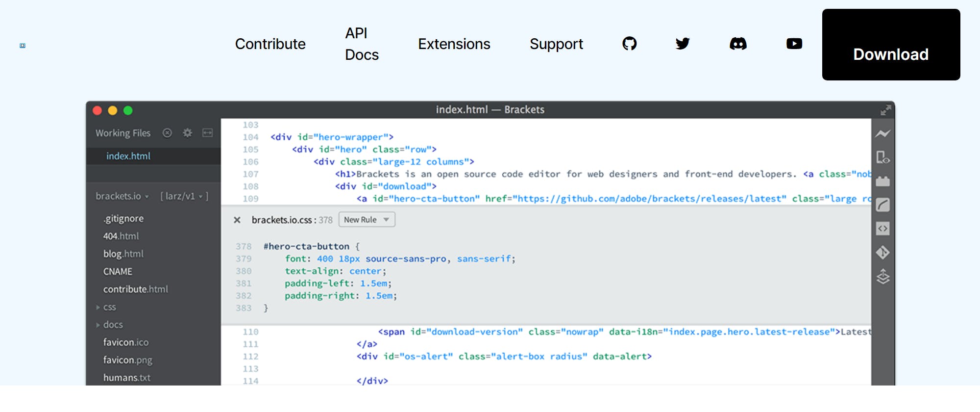Viewport: 980px width, 412px height.
Task: Open the YouTube icon link
Action: click(x=794, y=44)
